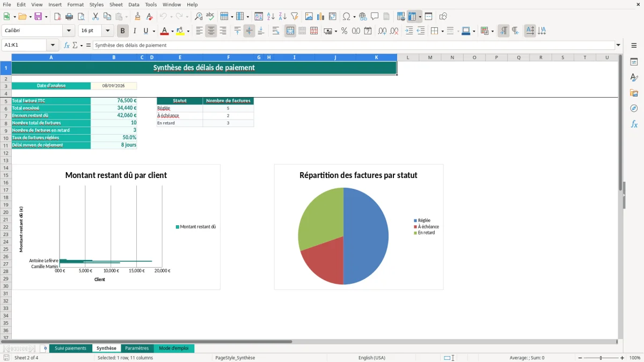Open the Freeze Rows and Columns dropdown arrow
Image resolution: width=644 pixels, height=362 pixels.
click(420, 17)
